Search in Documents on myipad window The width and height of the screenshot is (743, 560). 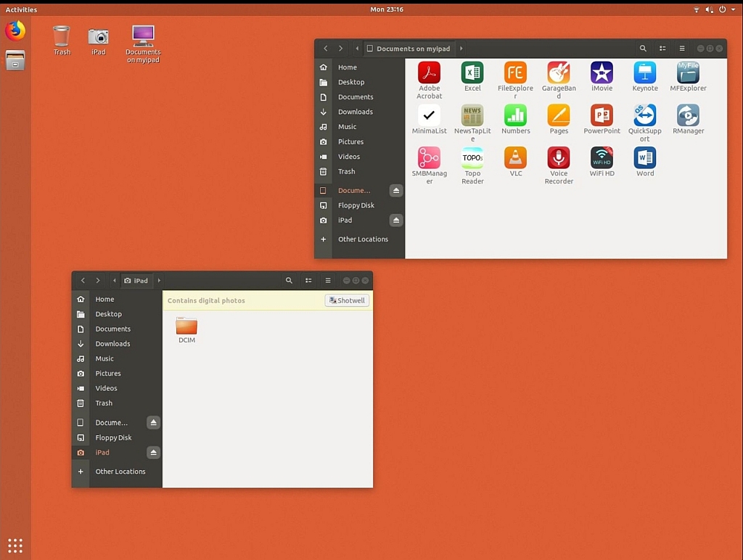point(643,49)
